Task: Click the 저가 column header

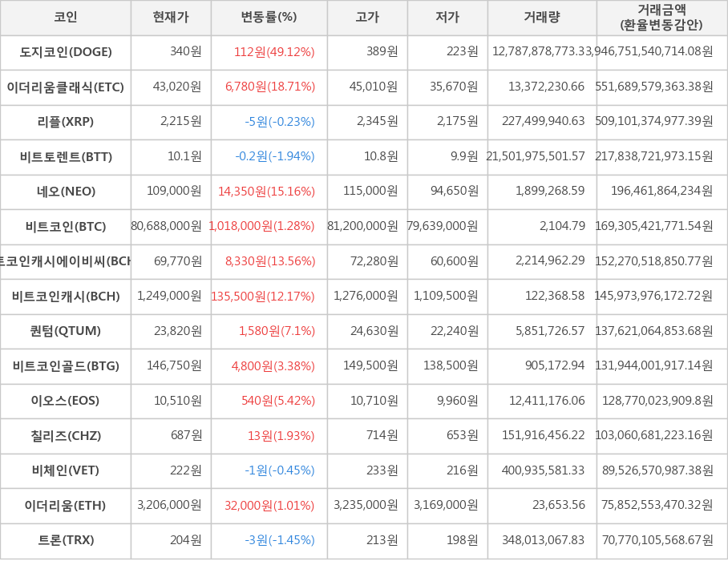Action: click(x=447, y=17)
